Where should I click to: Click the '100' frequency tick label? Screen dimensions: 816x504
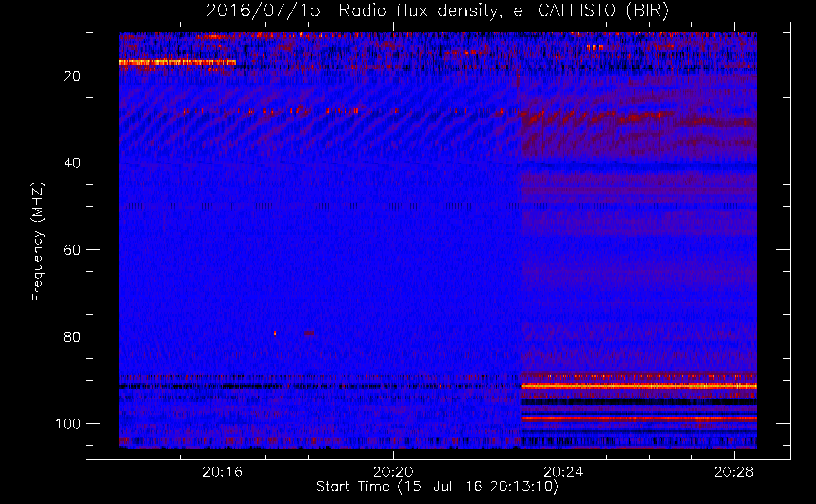[x=68, y=424]
